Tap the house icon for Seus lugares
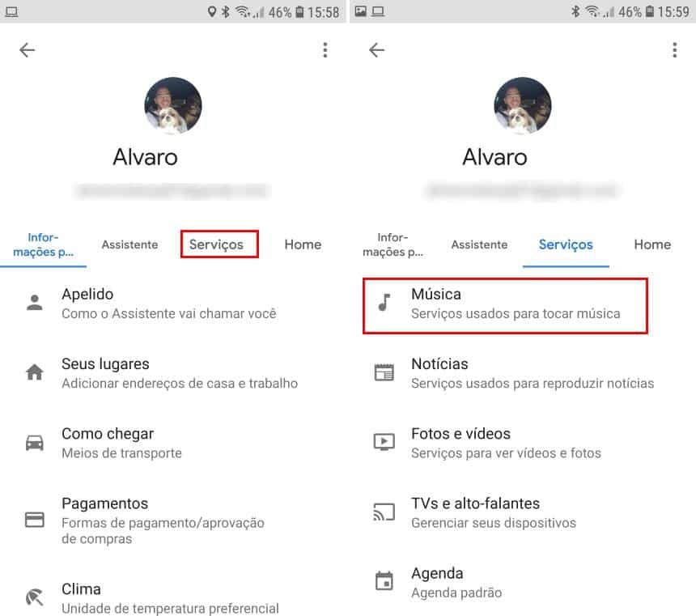Viewport: 696px width, 616px height. click(x=34, y=372)
